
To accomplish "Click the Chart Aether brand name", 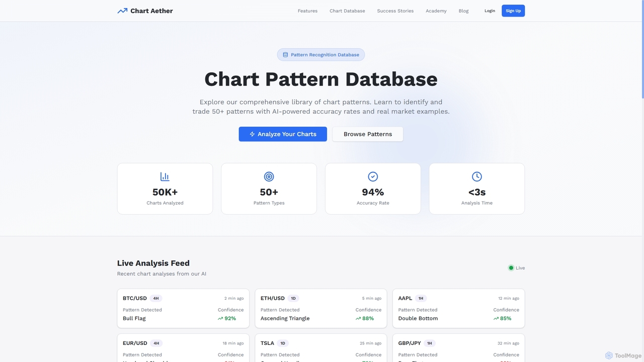I will [x=151, y=11].
